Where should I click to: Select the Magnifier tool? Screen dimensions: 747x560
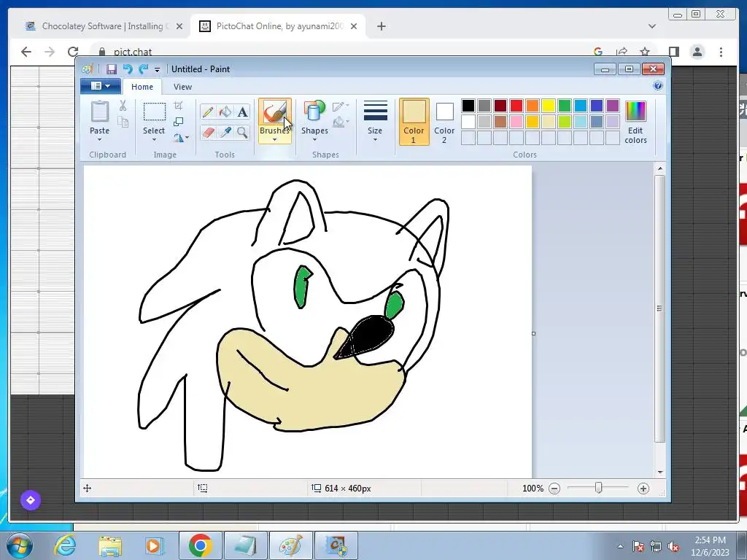(242, 132)
